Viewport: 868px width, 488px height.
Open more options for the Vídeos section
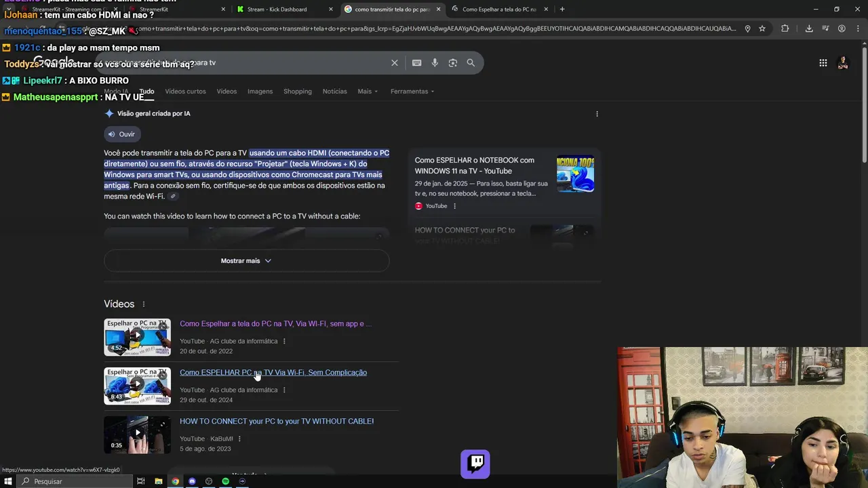pyautogui.click(x=143, y=304)
